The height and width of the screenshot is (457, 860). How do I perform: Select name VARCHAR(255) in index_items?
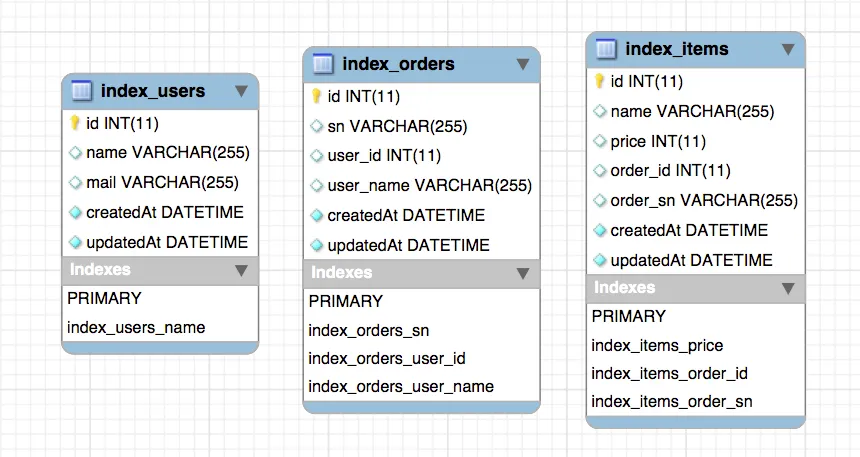point(695,111)
